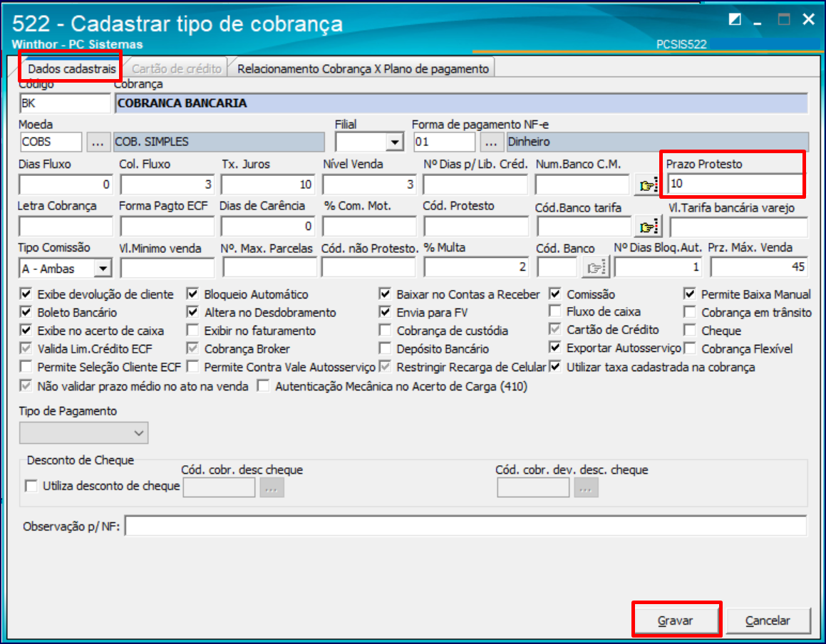Click the Cód. Protesto field
Image resolution: width=826 pixels, height=644 pixels.
pyautogui.click(x=476, y=227)
